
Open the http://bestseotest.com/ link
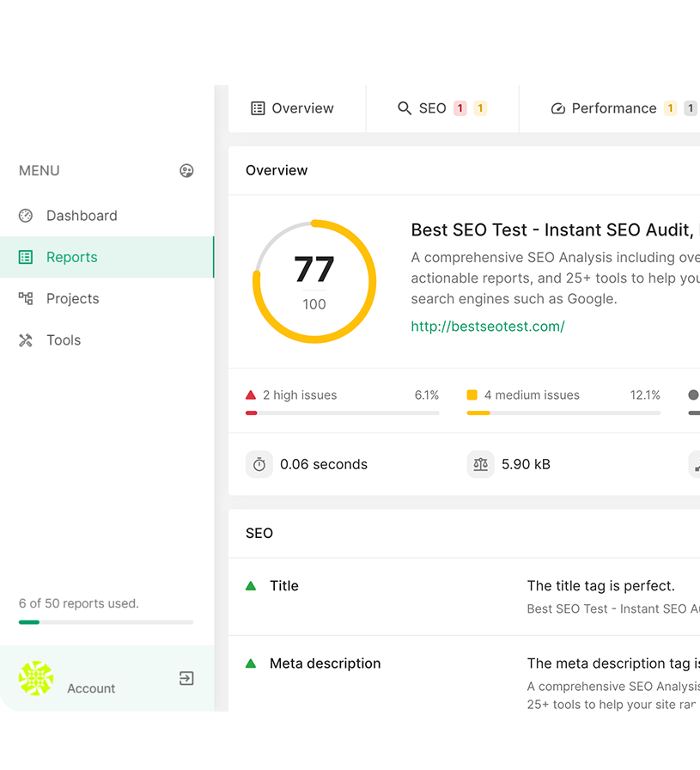(x=488, y=326)
